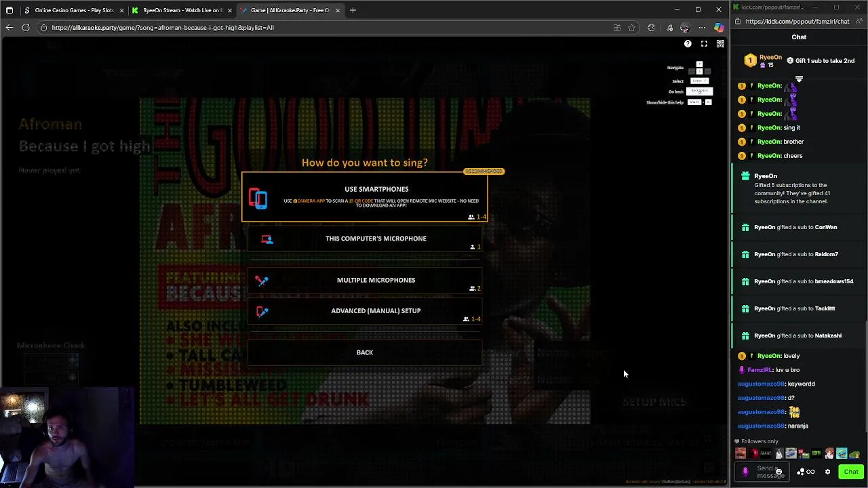This screenshot has height=488, width=868.
Task: Open the tab actions menu icon
Action: [9, 10]
